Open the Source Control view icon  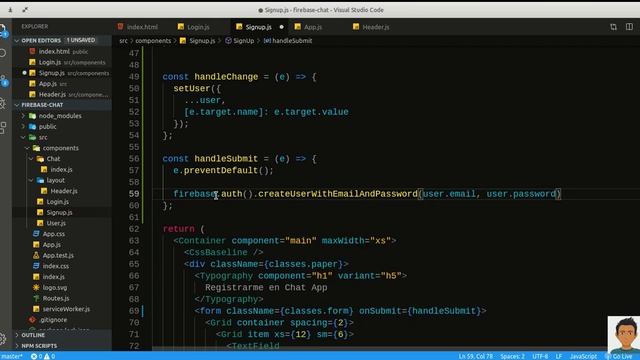coord(3,80)
